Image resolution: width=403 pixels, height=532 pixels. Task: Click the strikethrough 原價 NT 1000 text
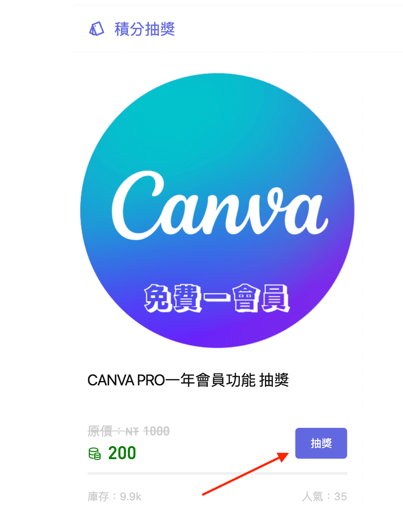(129, 431)
